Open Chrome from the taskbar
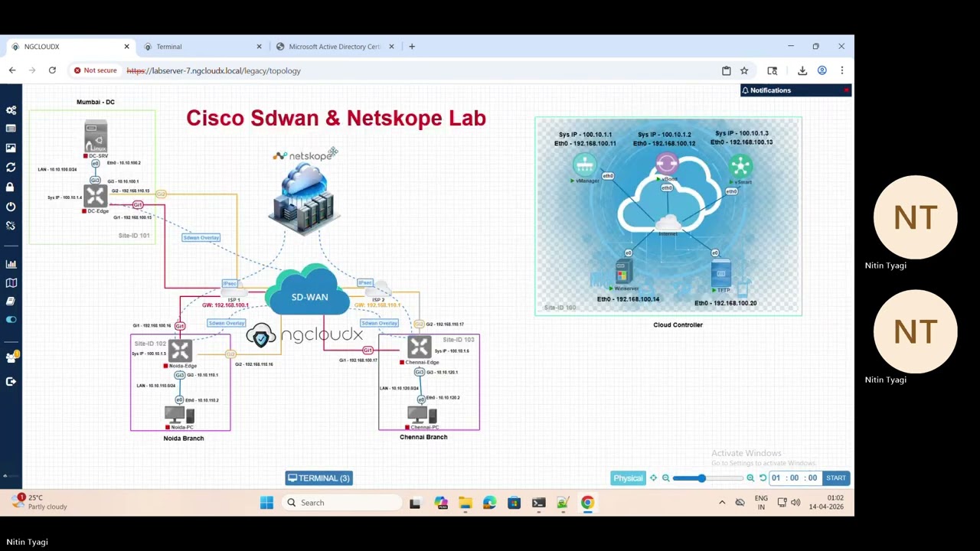Screen dimensions: 980x551 587,503
